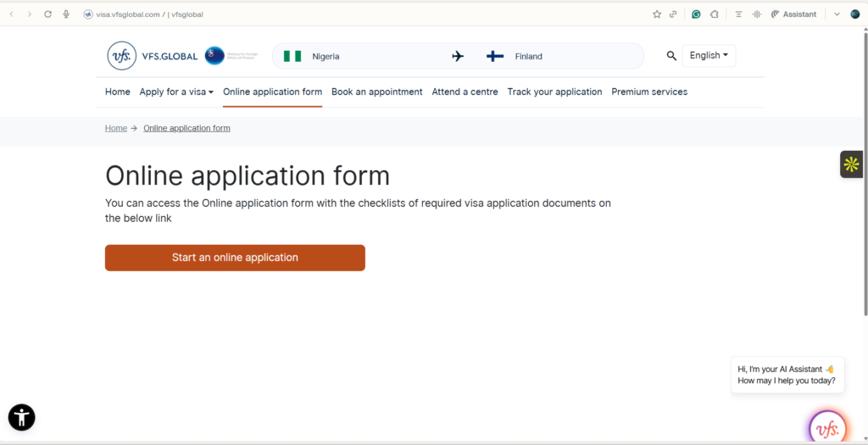Open Track your application menu item
Viewport: 868px width, 445px height.
pos(554,92)
